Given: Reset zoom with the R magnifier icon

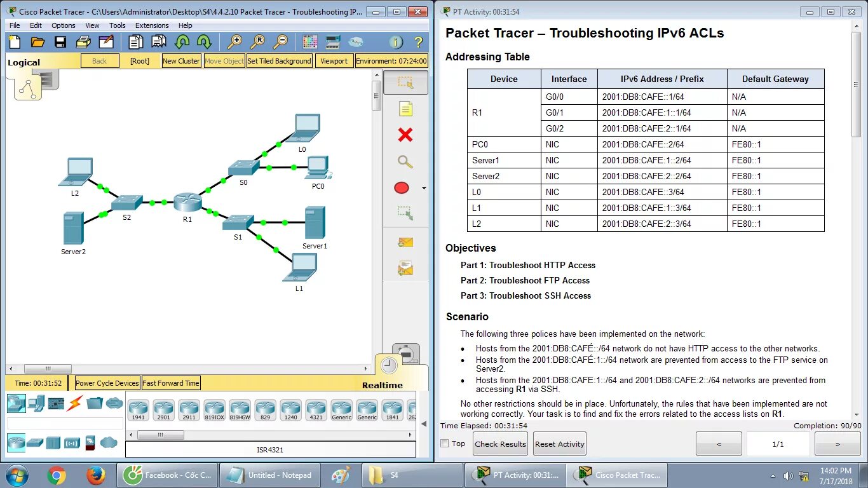Looking at the screenshot, I should 257,43.
